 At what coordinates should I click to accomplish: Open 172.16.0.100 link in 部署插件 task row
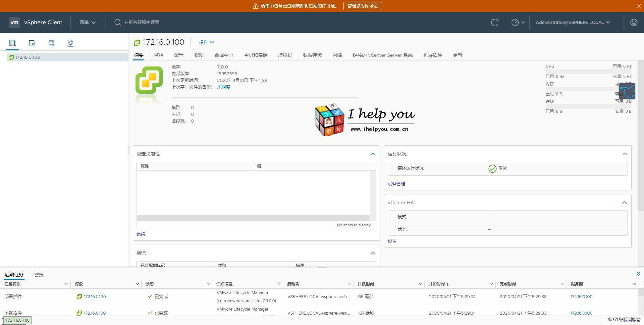click(95, 297)
